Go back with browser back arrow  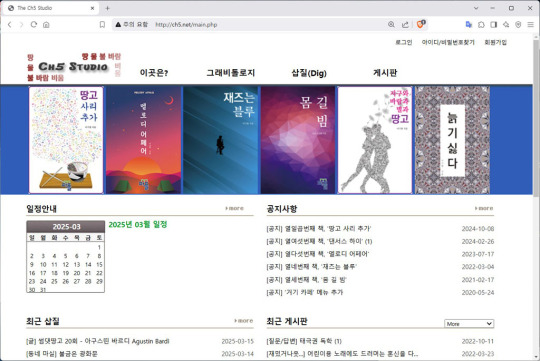tap(10, 24)
